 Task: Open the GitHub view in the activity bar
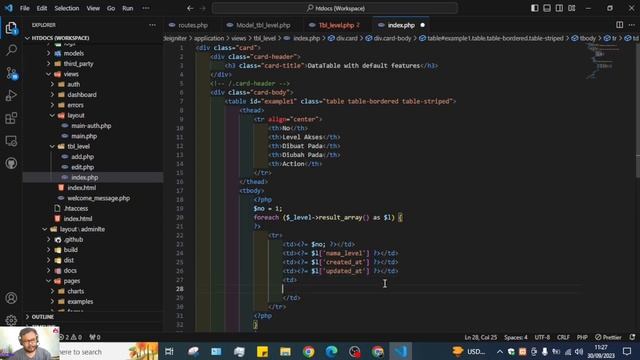pos(11,163)
